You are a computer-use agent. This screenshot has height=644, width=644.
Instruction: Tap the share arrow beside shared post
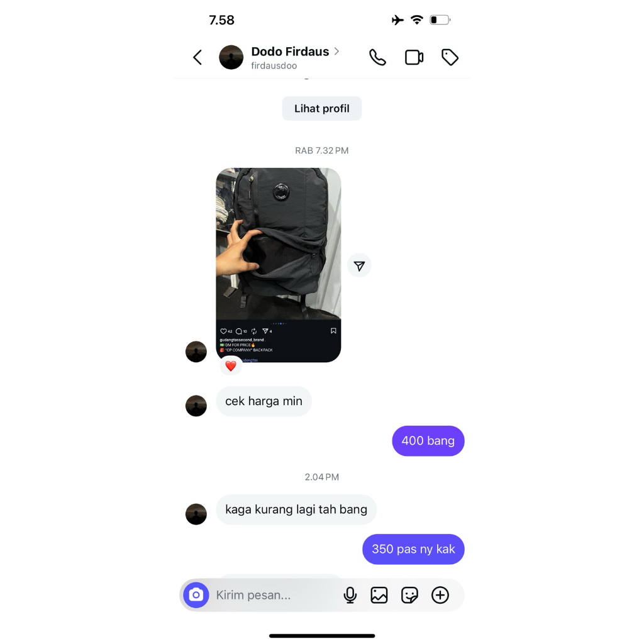point(359,266)
